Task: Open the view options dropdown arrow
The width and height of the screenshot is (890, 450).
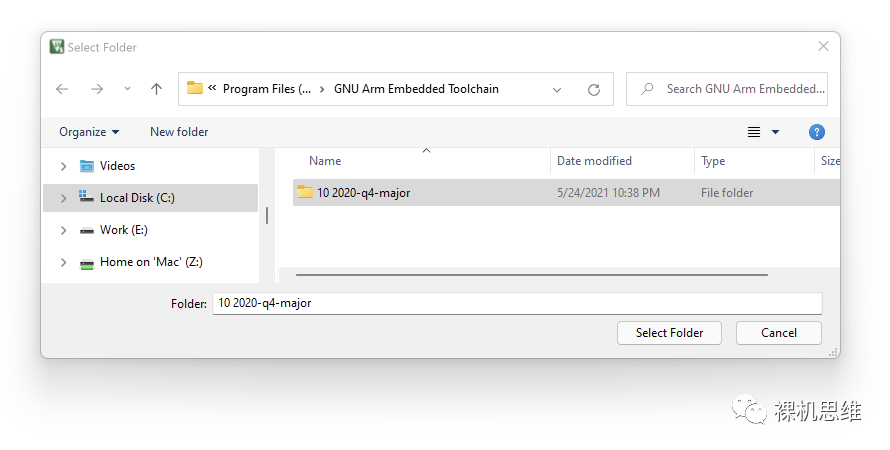Action: pos(775,132)
